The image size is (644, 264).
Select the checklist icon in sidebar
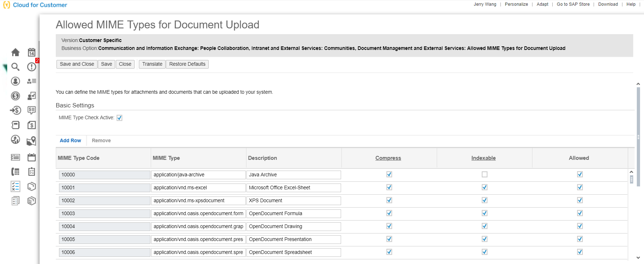(x=15, y=186)
